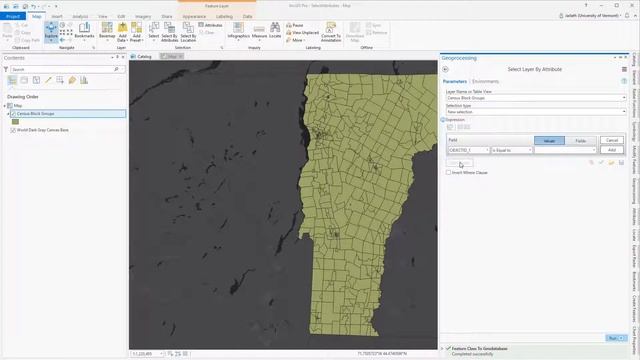Switch Contents to List By Drawing Order
The height and width of the screenshot is (360, 640).
point(12,80)
